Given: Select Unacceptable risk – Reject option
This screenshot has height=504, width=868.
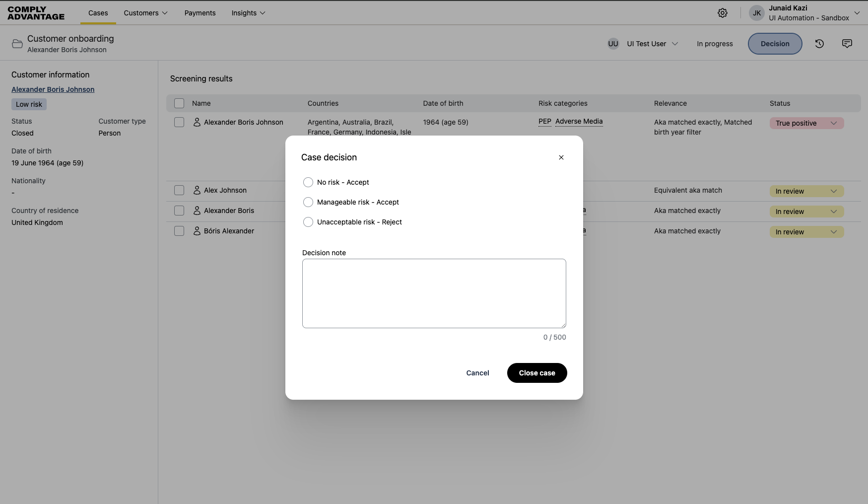Looking at the screenshot, I should (308, 222).
